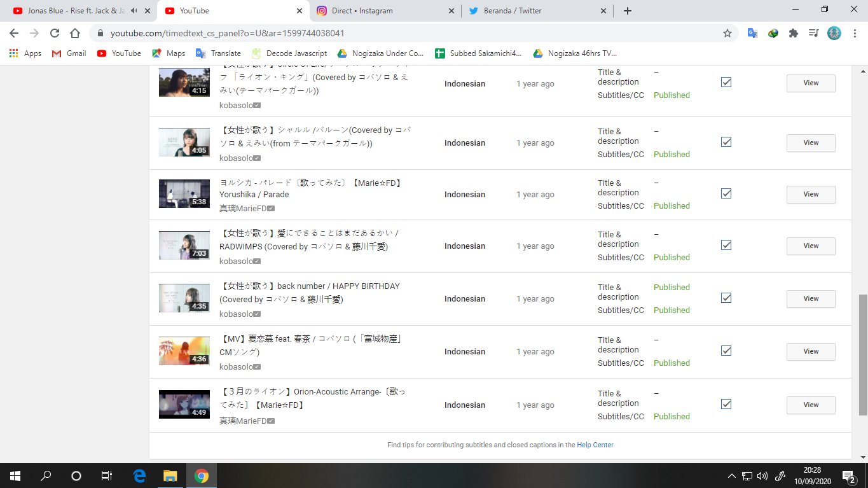Reload the page with the refresh icon
Image resolution: width=868 pixels, height=488 pixels.
coord(55,33)
